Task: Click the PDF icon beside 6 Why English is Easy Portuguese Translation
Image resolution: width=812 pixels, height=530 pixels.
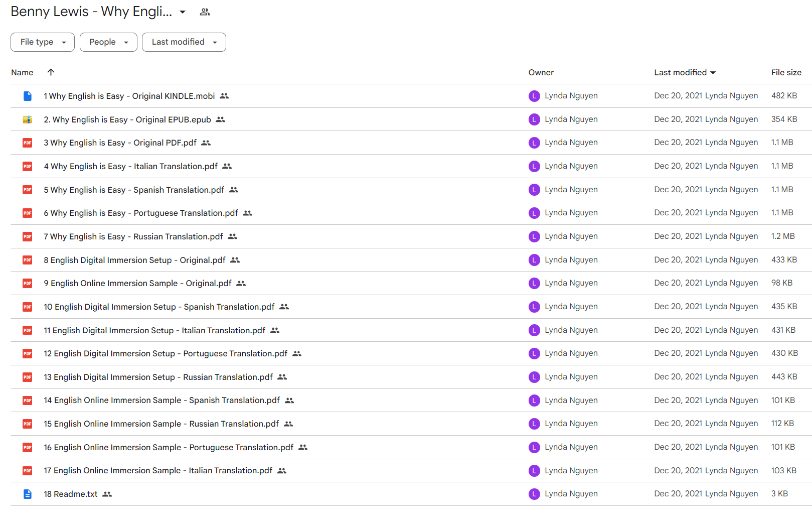Action: click(28, 213)
